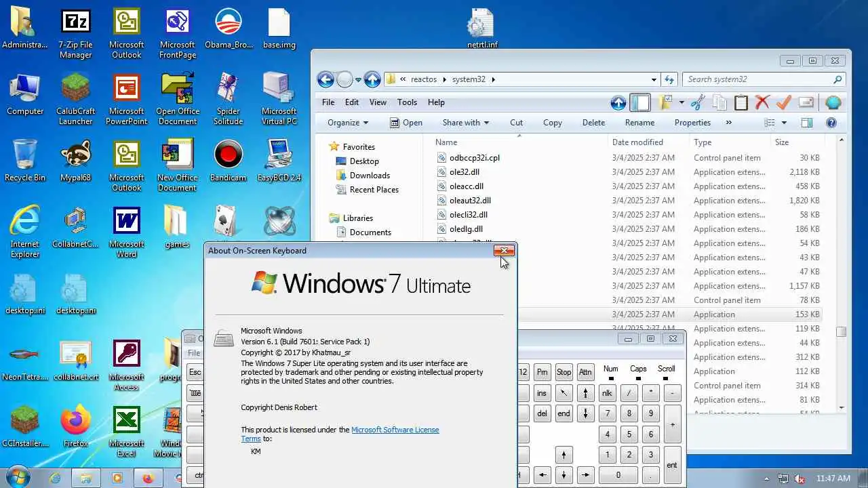Click the clipboard Paste icon in toolbar
This screenshot has height=488, width=868.
pos(741,103)
